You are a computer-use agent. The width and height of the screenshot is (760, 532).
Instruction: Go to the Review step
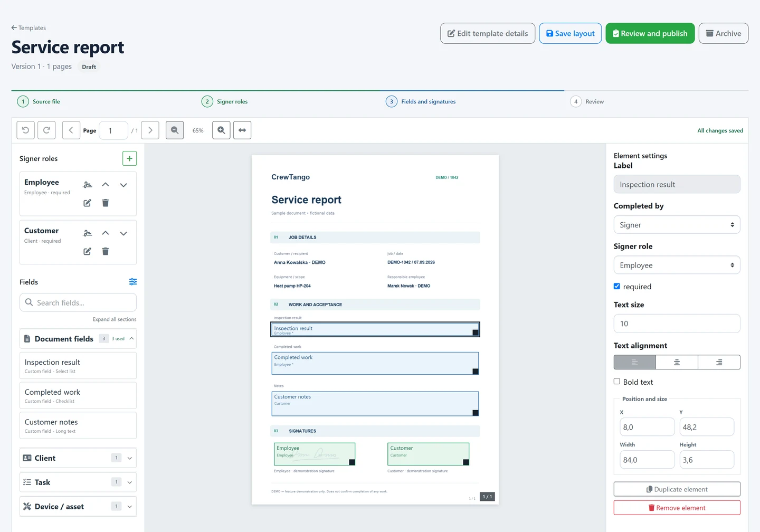(587, 101)
